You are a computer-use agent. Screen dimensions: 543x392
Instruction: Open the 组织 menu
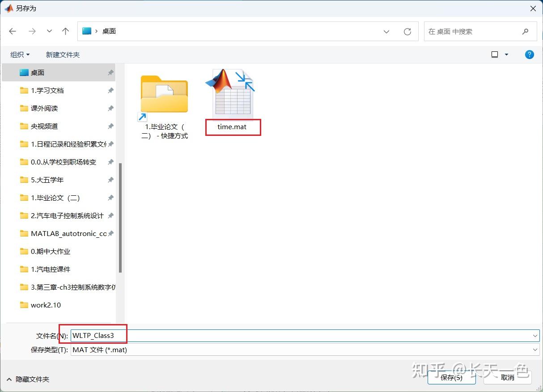pos(19,54)
